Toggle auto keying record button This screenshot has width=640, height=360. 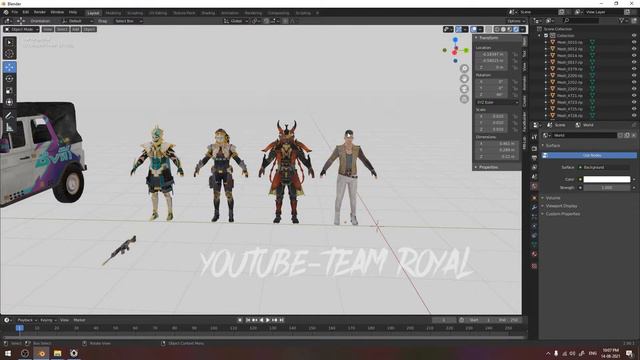pos(240,320)
